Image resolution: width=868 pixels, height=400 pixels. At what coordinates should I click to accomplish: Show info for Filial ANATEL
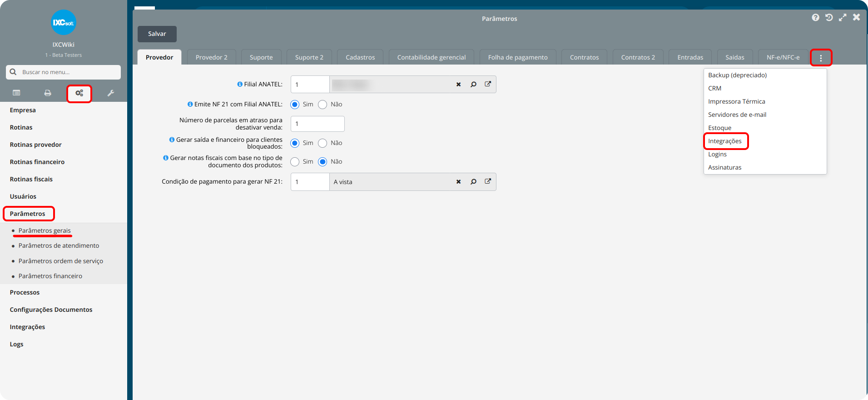tap(240, 84)
